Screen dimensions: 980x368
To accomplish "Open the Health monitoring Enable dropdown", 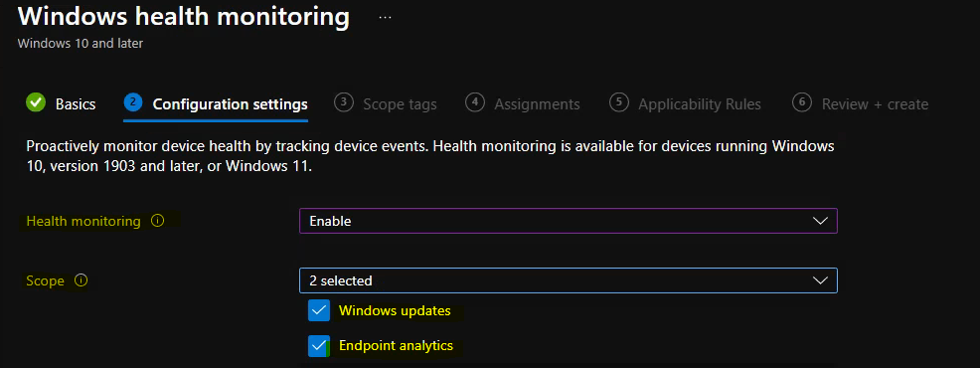I will 569,221.
